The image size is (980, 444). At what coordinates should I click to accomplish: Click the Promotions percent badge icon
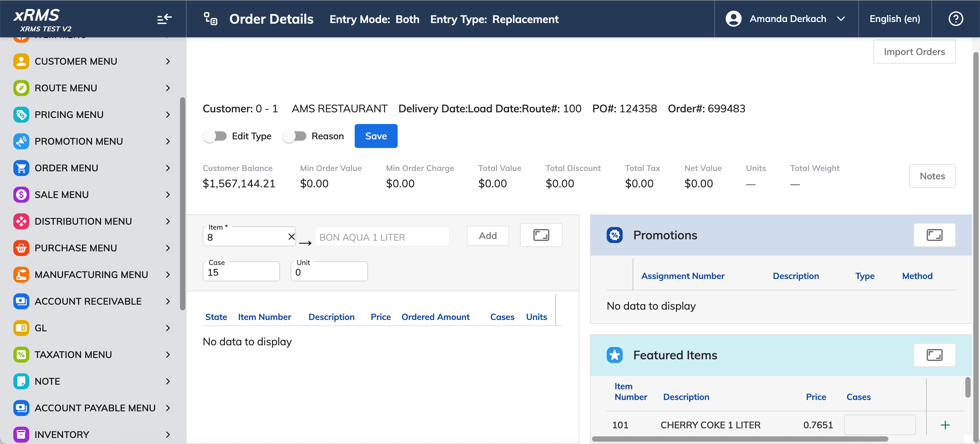pos(614,235)
